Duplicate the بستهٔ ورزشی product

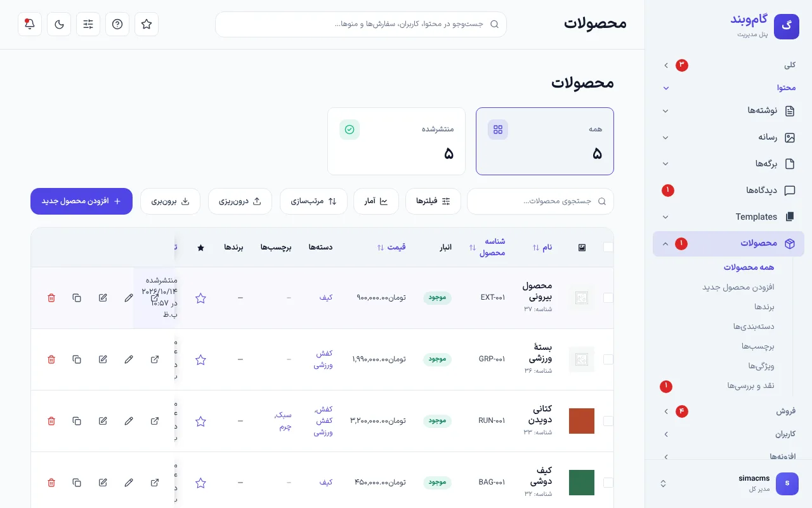click(x=77, y=359)
